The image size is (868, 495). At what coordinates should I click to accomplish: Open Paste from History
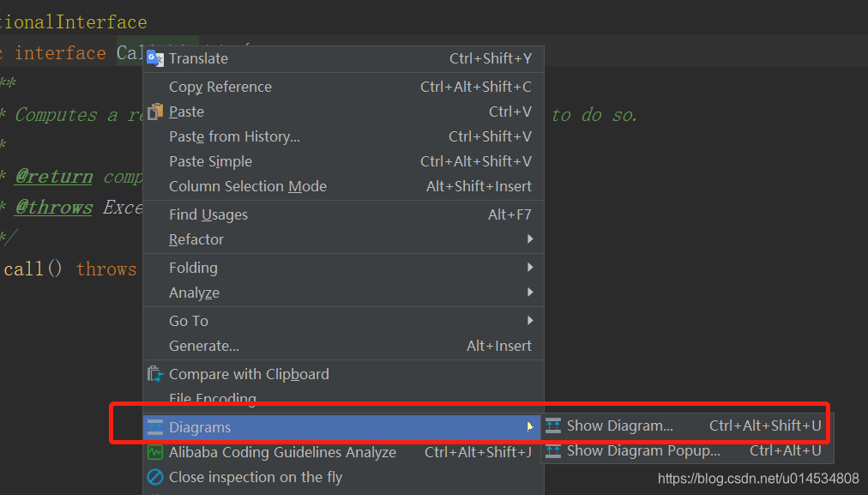343,136
